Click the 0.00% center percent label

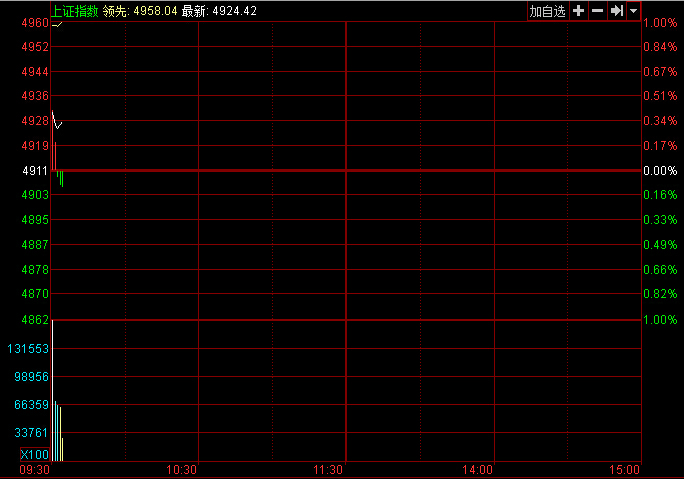point(660,171)
